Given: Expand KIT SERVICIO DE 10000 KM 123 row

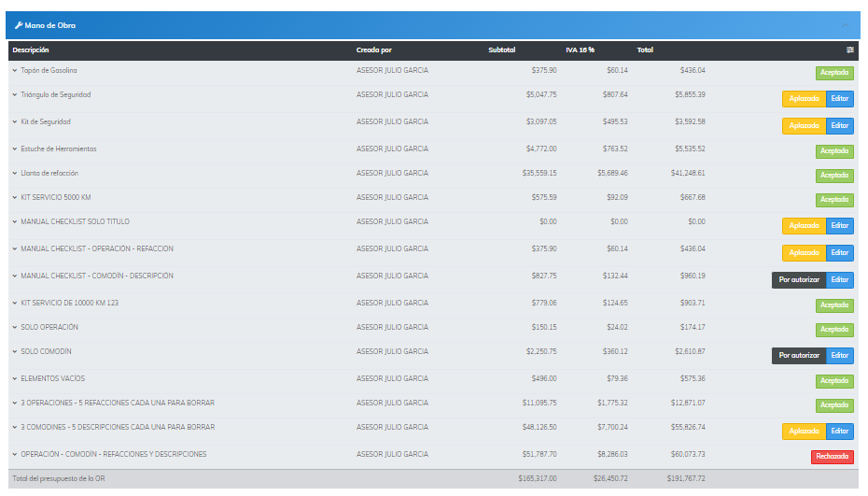Looking at the screenshot, I should coord(15,304).
